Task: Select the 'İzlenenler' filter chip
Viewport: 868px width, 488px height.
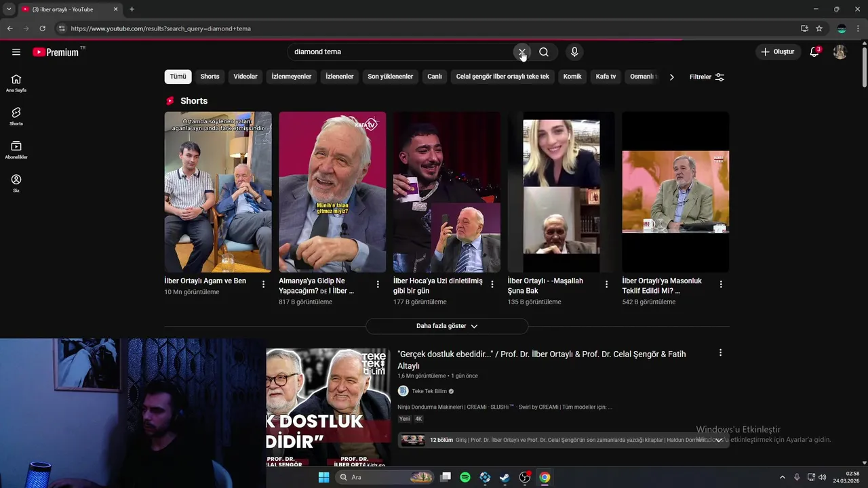Action: point(339,77)
